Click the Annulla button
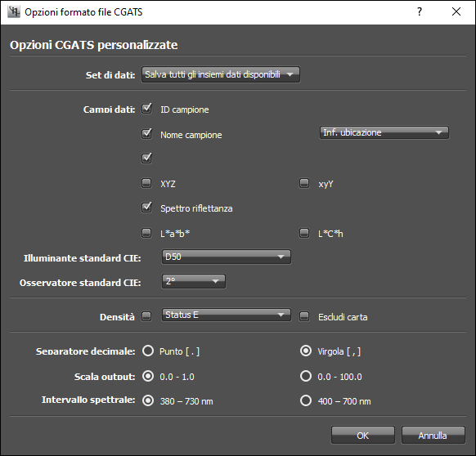This screenshot has height=456, width=476. [x=433, y=436]
